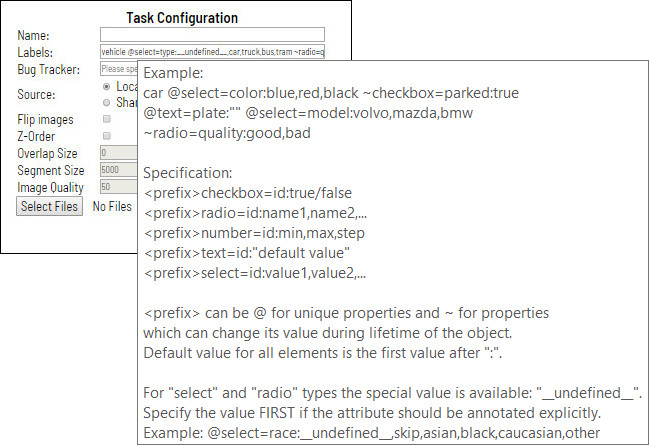Click the "No Files" status text
This screenshot has height=445, width=649.
click(112, 207)
